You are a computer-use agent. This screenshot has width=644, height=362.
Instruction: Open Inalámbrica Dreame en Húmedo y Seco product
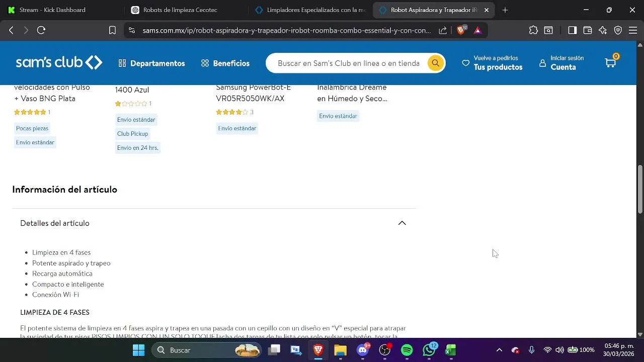pyautogui.click(x=352, y=93)
